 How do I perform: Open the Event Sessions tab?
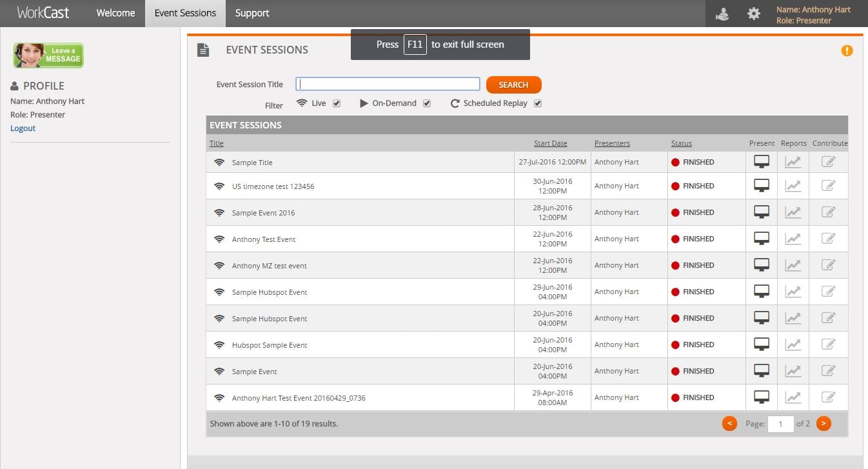(185, 13)
